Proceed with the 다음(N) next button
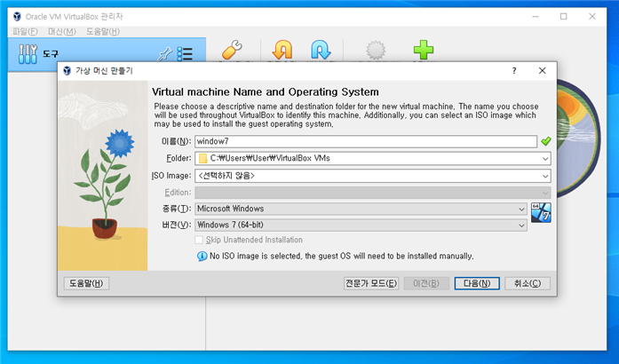Screen dimensions: 619x364 click(477, 283)
